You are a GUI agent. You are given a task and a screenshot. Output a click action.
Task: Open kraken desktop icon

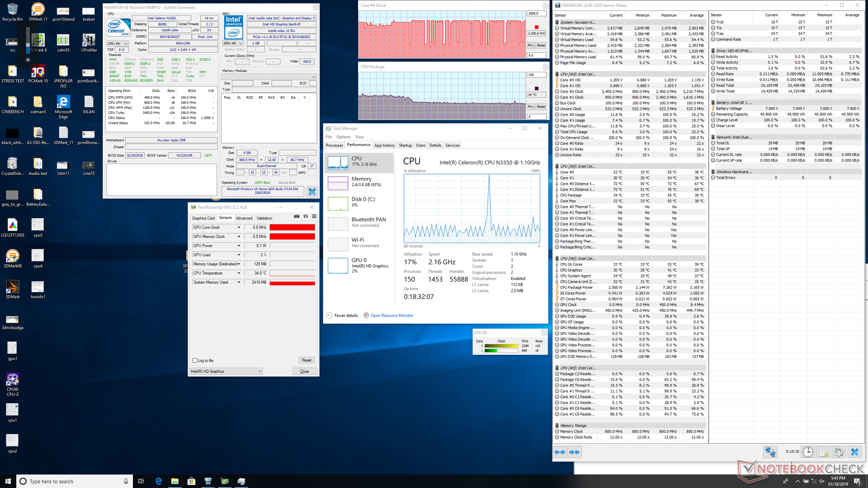pyautogui.click(x=89, y=12)
